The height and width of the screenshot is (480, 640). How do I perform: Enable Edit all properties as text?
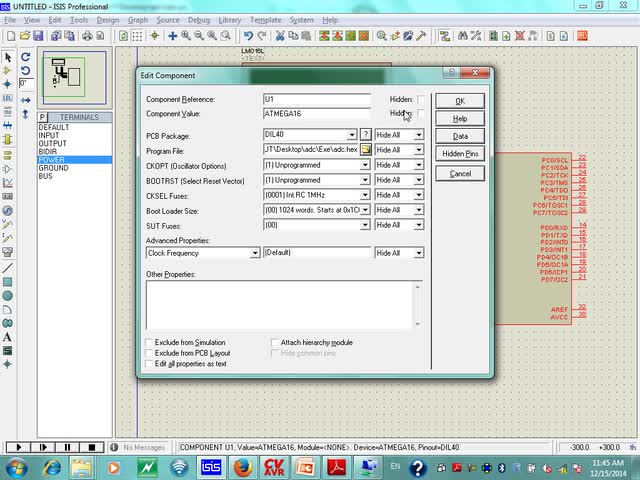point(149,364)
